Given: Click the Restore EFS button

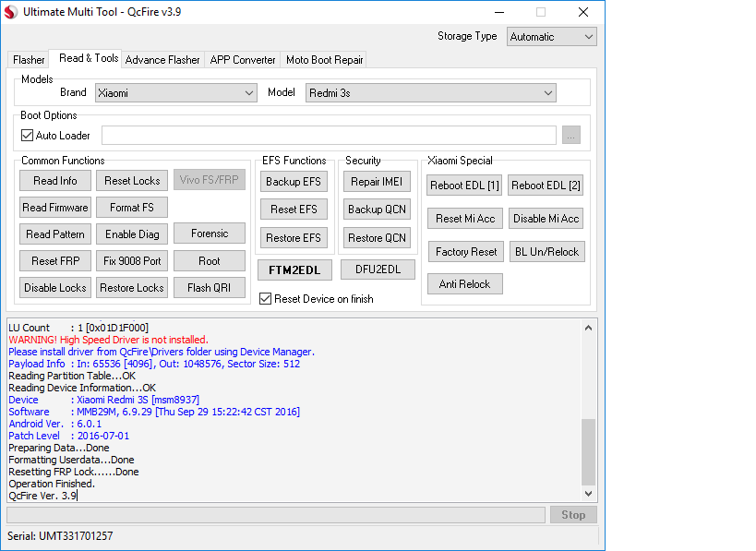Looking at the screenshot, I should (x=294, y=237).
